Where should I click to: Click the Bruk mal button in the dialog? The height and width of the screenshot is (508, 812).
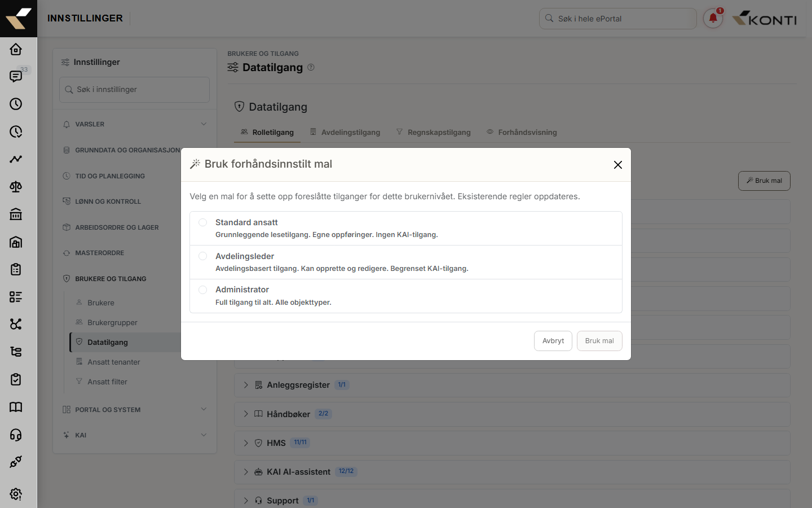pos(599,341)
